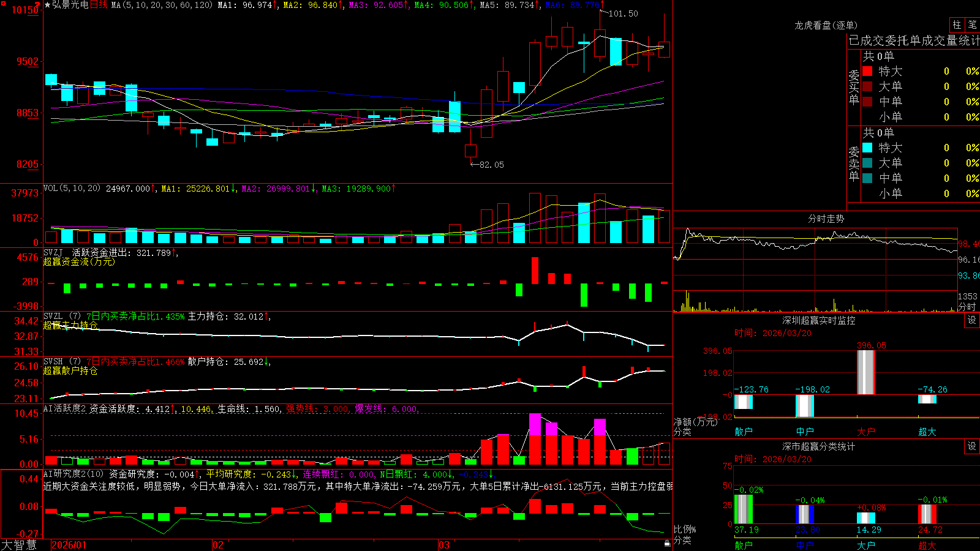Viewport: 980px width, 551px height.
Task: Switch to 笔 tick view
Action: pos(973,24)
